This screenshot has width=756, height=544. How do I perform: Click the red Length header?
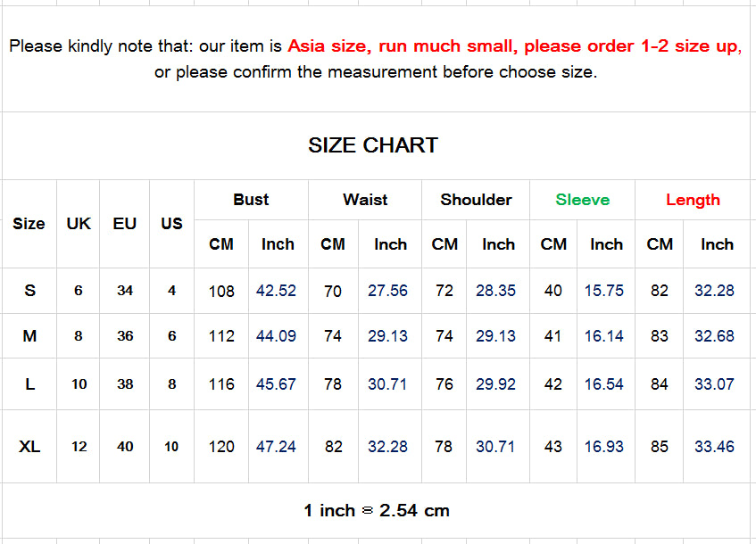click(693, 200)
